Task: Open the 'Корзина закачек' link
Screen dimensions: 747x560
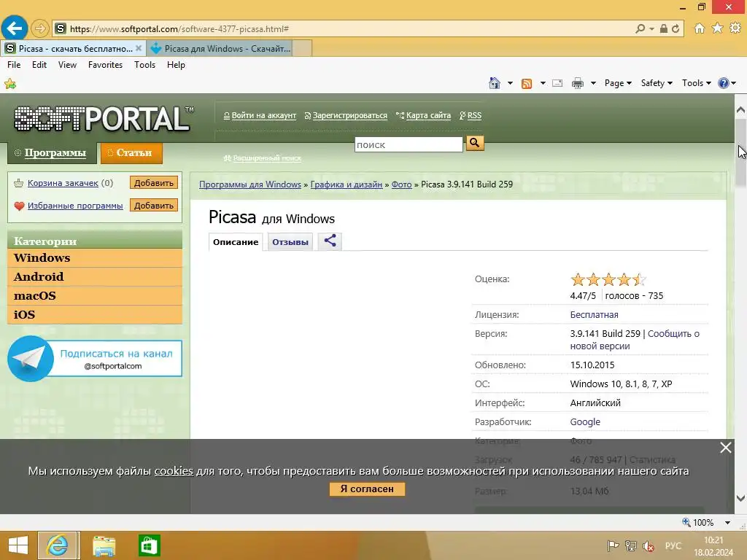Action: (63, 183)
